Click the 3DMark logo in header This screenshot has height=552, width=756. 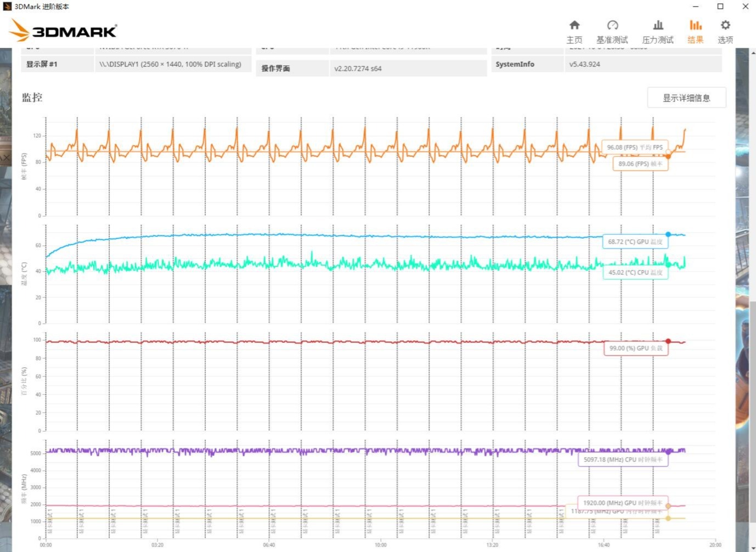pos(63,31)
